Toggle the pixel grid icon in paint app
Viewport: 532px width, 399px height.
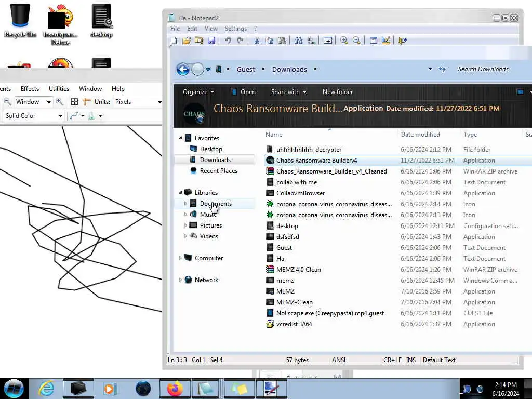75,102
